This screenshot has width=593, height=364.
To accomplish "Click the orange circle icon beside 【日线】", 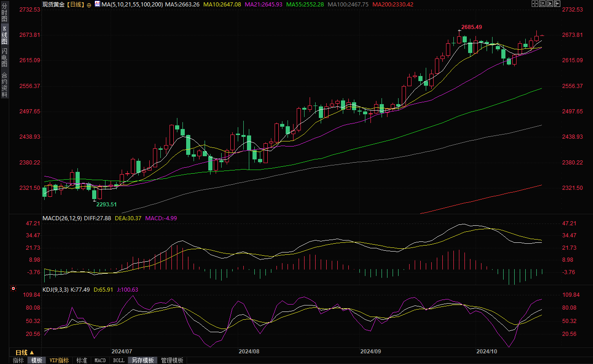I will pyautogui.click(x=89, y=5).
